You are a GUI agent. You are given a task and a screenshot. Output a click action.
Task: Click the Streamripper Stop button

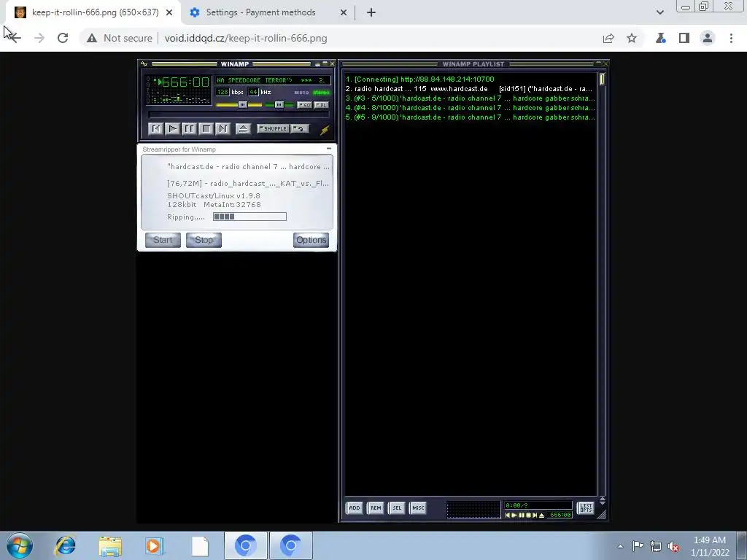[204, 240]
